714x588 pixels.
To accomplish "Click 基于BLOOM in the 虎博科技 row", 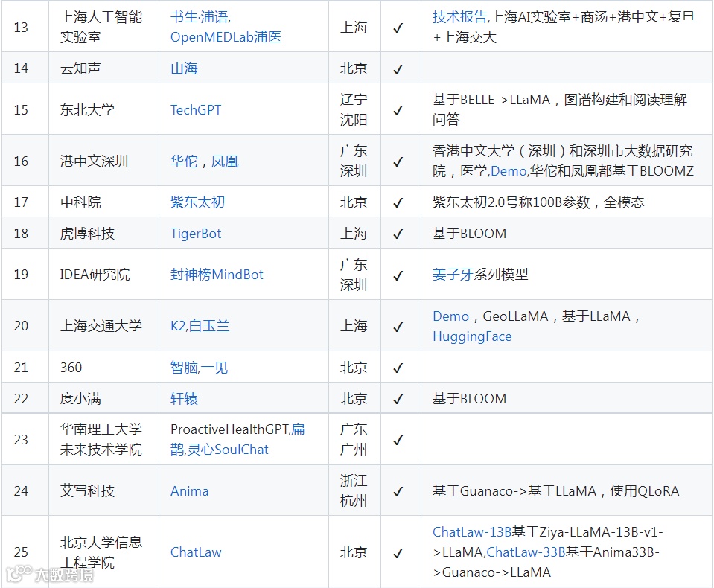I will pyautogui.click(x=470, y=234).
